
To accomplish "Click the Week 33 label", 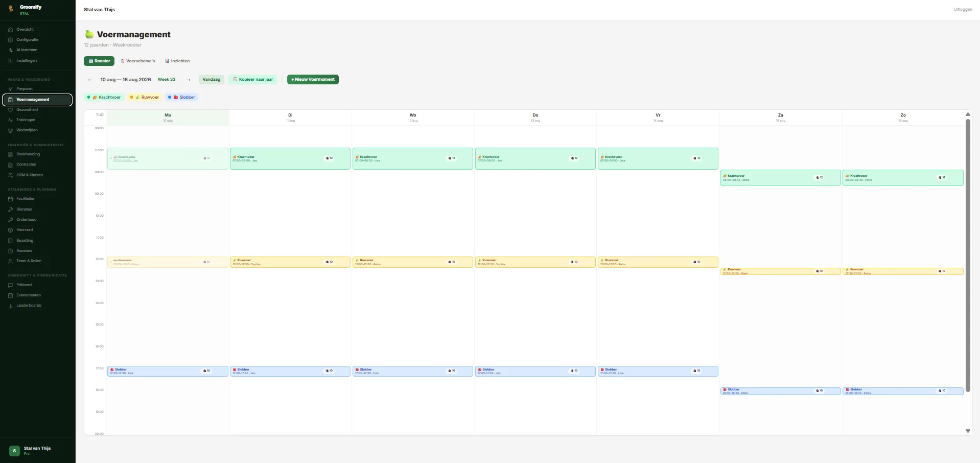I will (x=167, y=79).
